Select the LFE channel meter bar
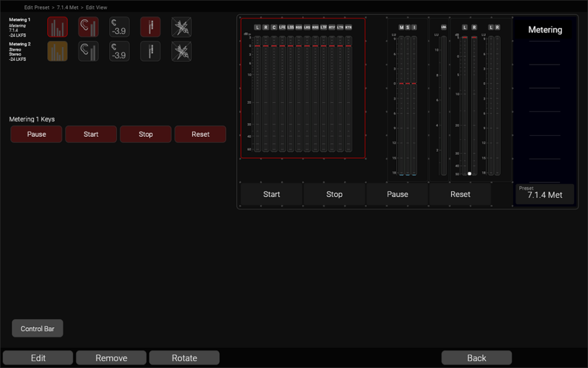The image size is (588, 368). tap(282, 95)
